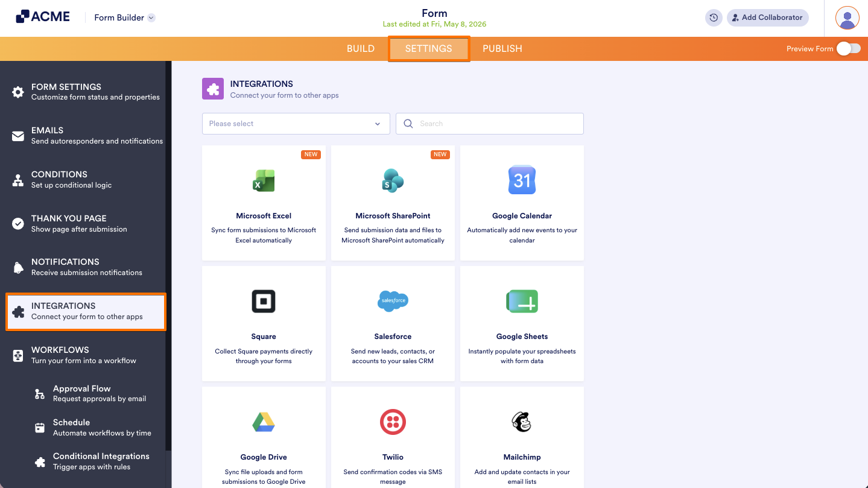Toggle the Preview Form switch

click(849, 49)
